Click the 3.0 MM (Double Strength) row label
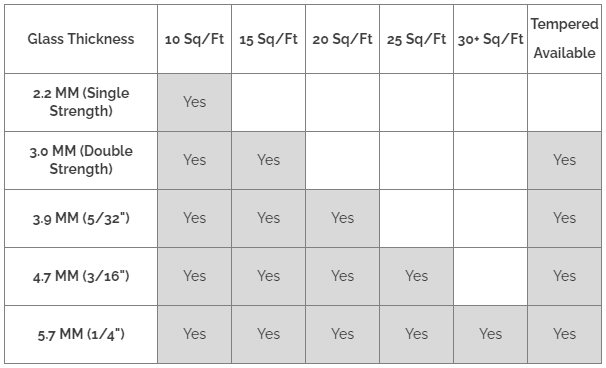606x368 pixels. coord(81,160)
